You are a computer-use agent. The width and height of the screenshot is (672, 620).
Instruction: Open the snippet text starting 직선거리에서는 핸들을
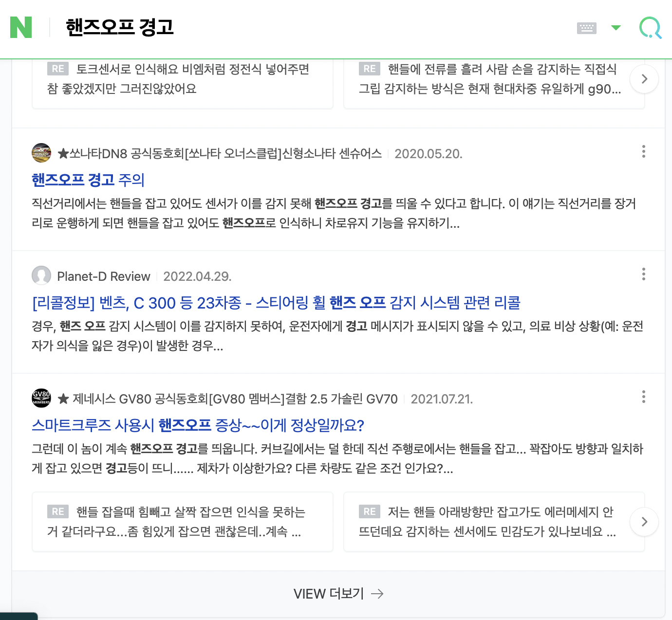tap(334, 213)
